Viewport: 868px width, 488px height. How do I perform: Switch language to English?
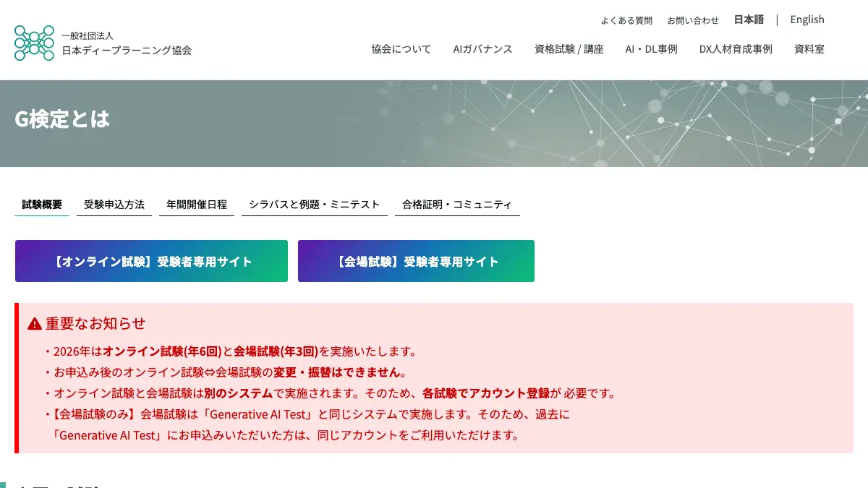point(807,20)
